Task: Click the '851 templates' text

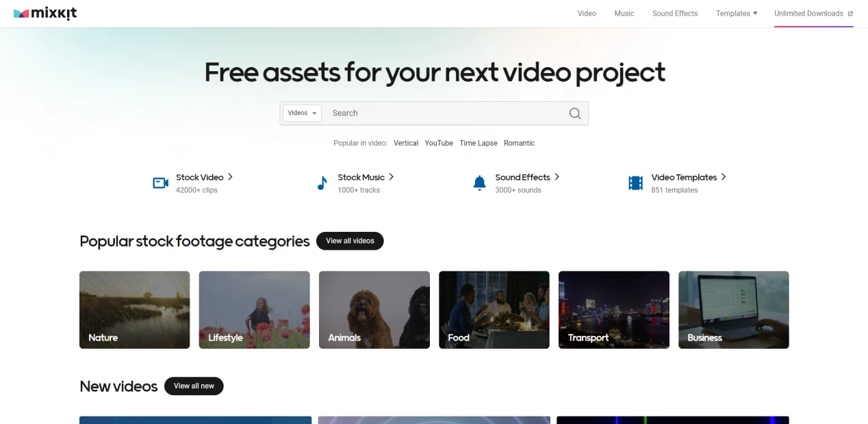Action: click(x=674, y=190)
